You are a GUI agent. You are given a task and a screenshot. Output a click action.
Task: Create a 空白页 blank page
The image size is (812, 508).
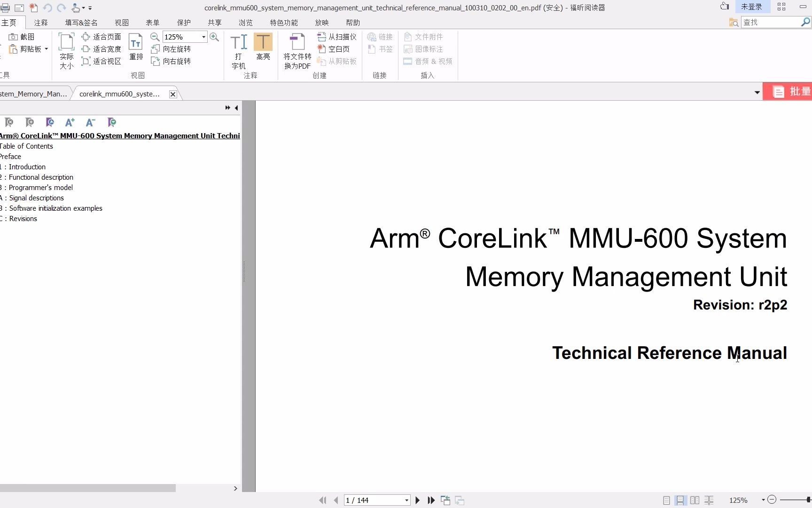click(334, 49)
